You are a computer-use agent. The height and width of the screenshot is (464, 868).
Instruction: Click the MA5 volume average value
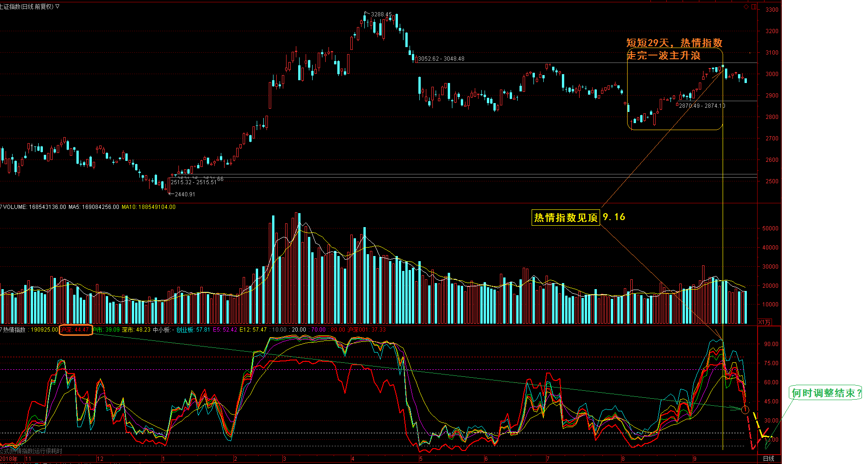94,207
